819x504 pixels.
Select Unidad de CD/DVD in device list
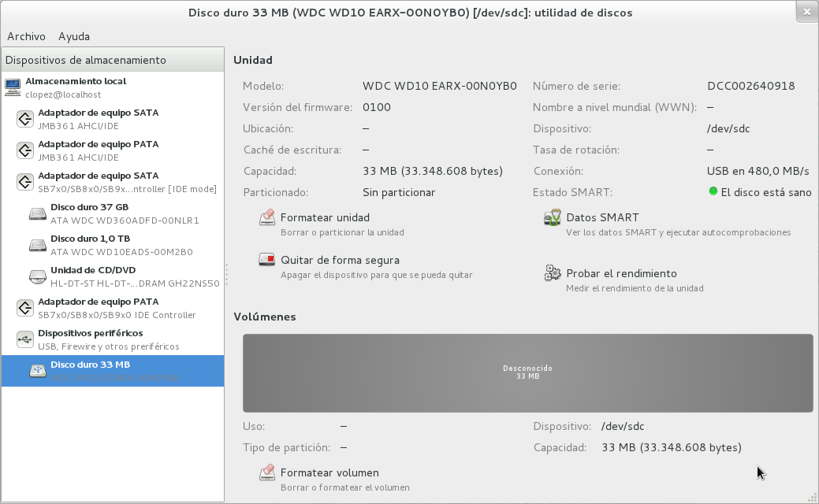click(x=113, y=276)
